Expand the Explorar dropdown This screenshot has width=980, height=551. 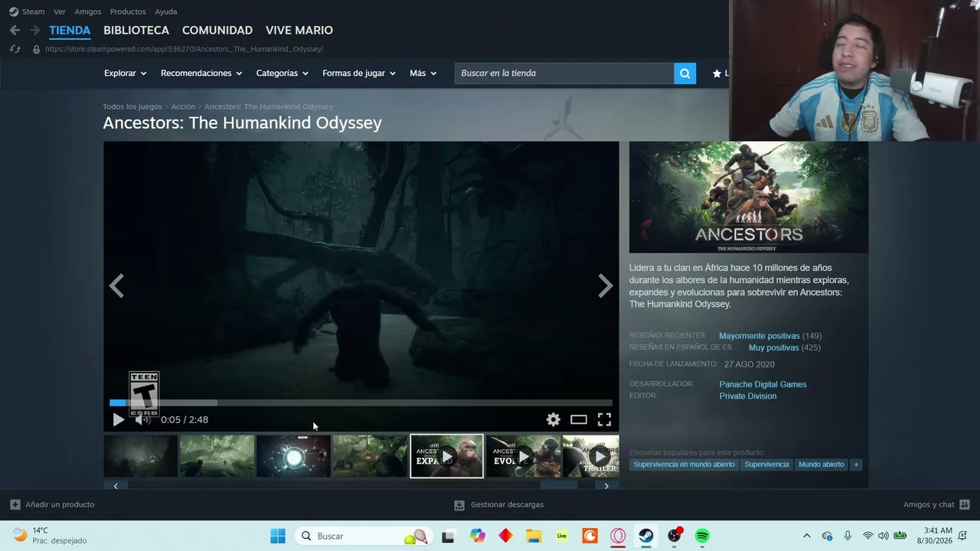pos(125,73)
